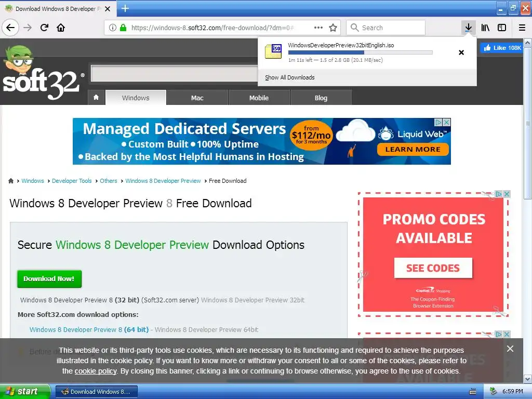The image size is (532, 399).
Task: Focus the Firefox Search box
Action: (386, 28)
